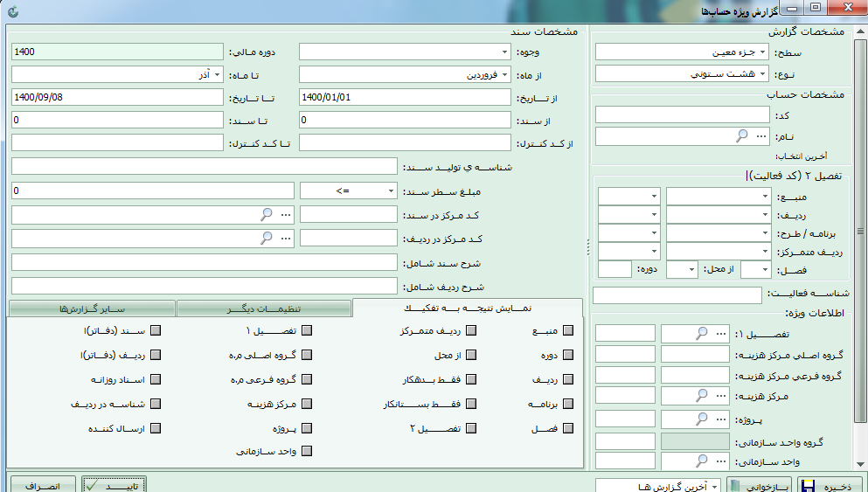Expand the wide برنامه / طرح dropdown
868x492 pixels.
(765, 233)
